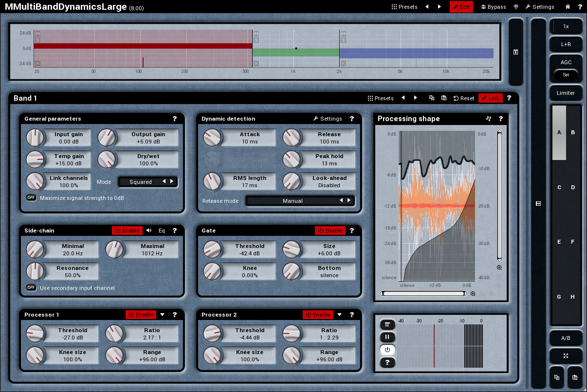The height and width of the screenshot is (392, 587).
Task: Open Processing shape help icon
Action: [x=500, y=119]
